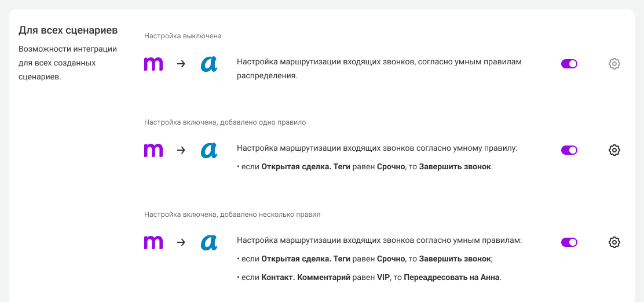Click purple 'm' logo in the multiple-rules row
Viewport: 644px width, 302px height.
click(153, 242)
